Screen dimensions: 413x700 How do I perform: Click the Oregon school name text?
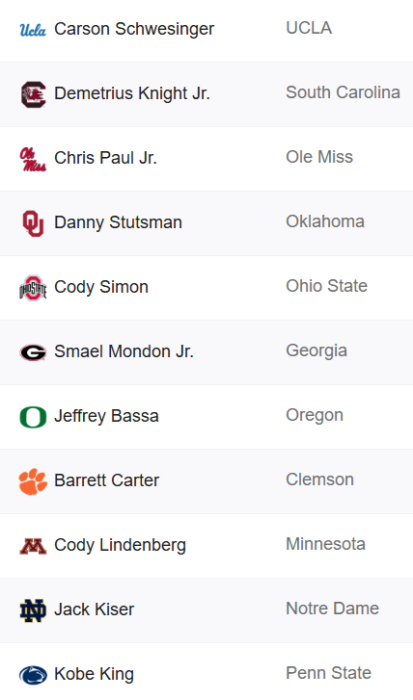point(314,415)
